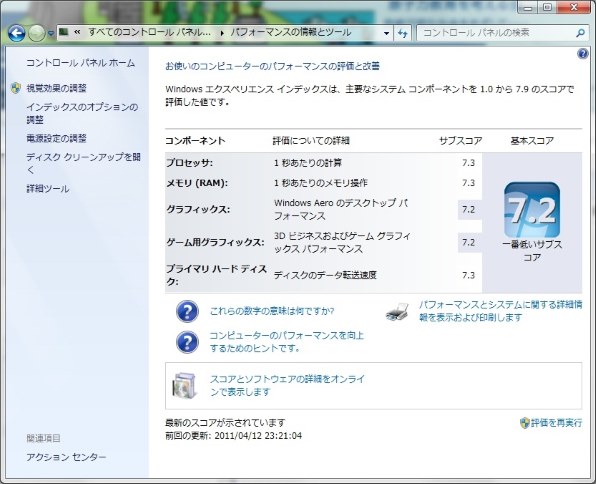Click the 評価についての詳細 column header
This screenshot has width=596, height=484.
click(x=311, y=141)
